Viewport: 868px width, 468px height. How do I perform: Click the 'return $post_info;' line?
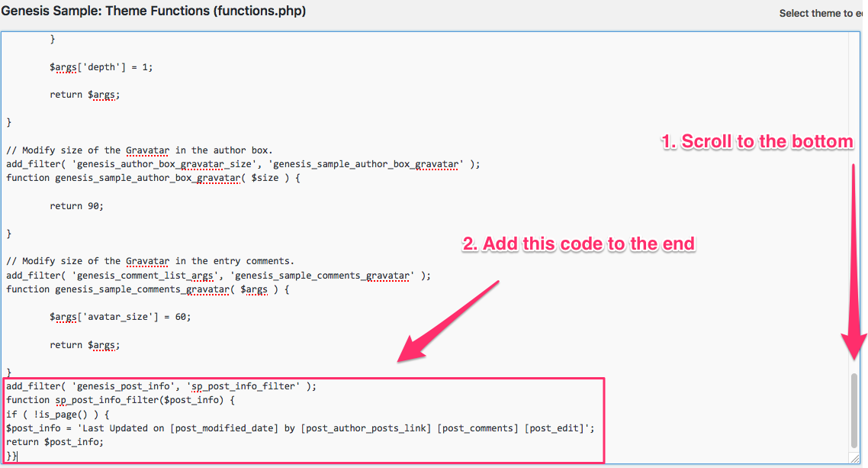click(x=54, y=442)
